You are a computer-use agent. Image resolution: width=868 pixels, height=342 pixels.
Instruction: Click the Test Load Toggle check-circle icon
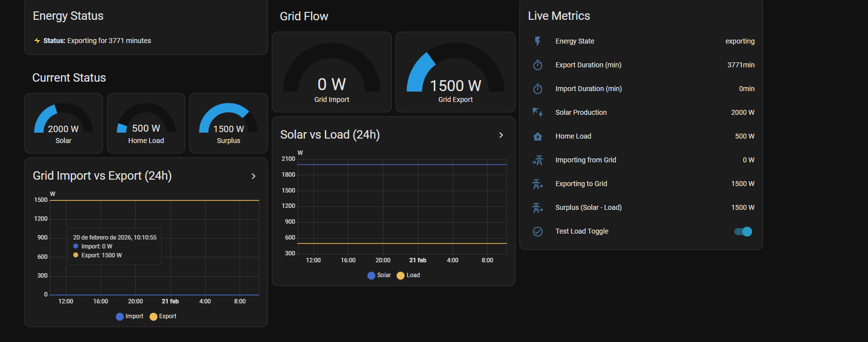point(538,231)
